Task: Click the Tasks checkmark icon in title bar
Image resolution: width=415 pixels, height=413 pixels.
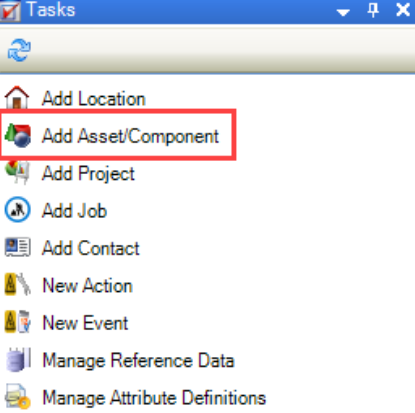Action: (x=10, y=11)
